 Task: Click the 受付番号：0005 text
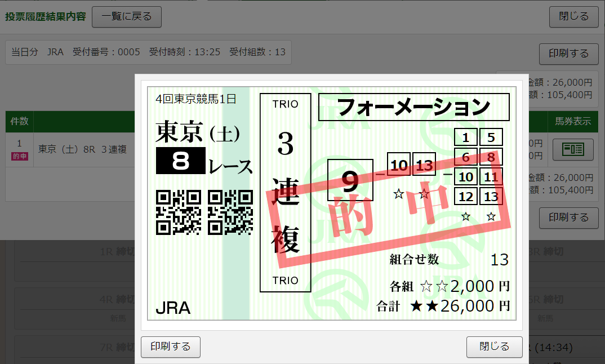[106, 52]
